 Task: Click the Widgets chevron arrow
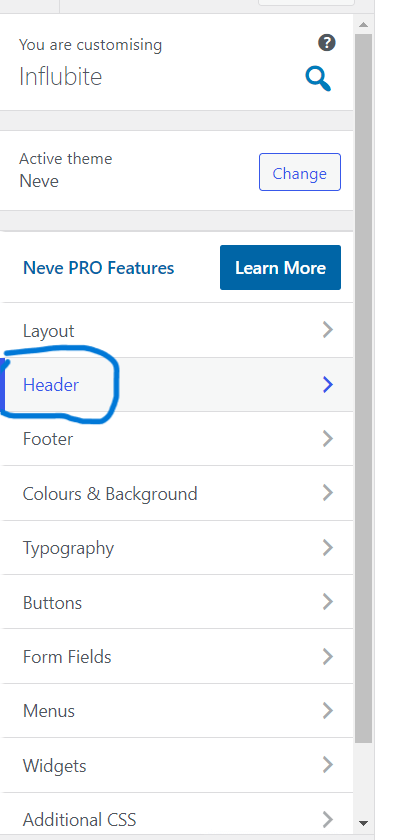[328, 765]
